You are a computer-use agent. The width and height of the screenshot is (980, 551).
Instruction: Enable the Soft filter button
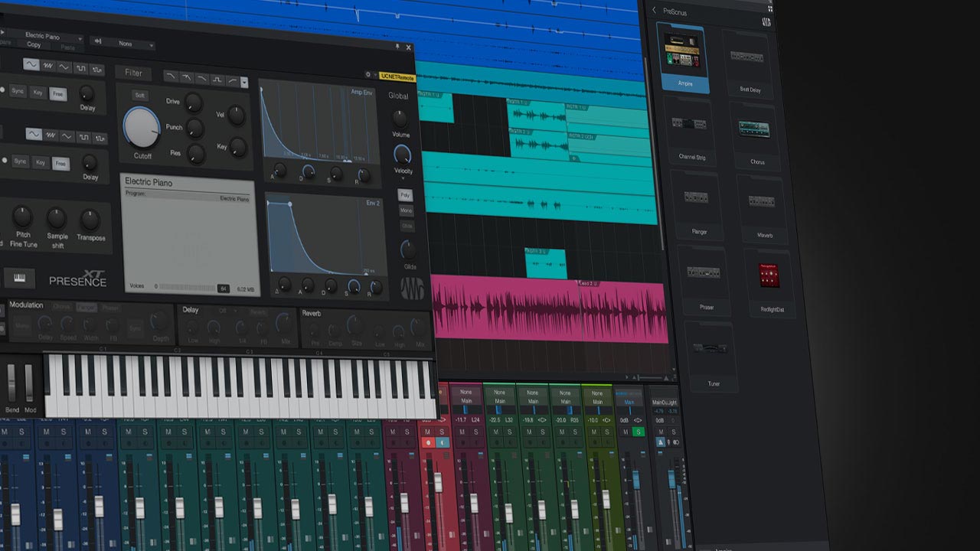(x=139, y=96)
